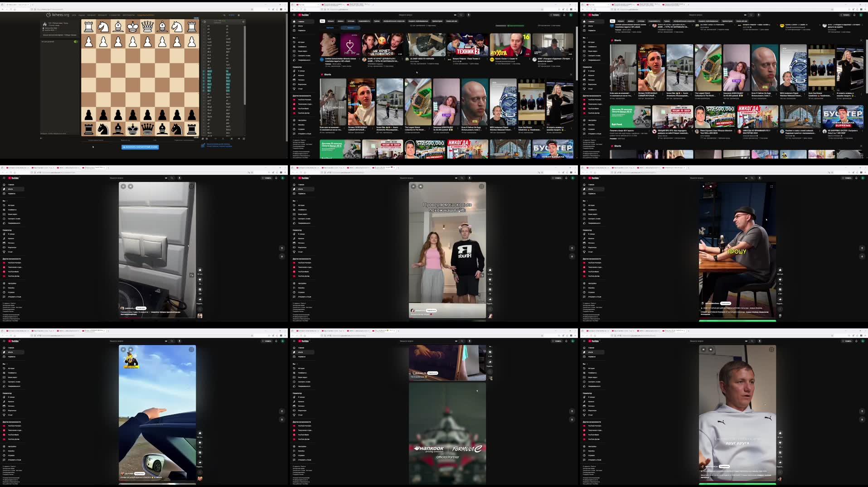Click the blue computer analysis button under the chessboard
The width and height of the screenshot is (868, 487).
click(x=140, y=147)
